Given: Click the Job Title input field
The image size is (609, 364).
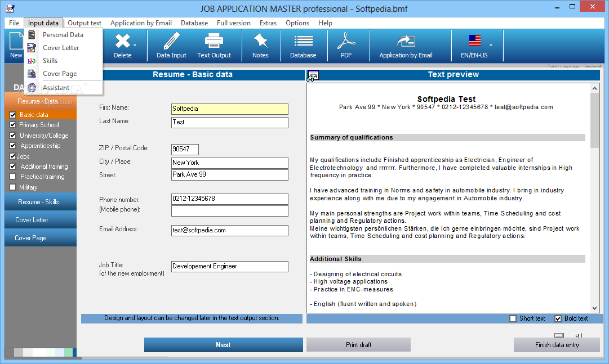Looking at the screenshot, I should tap(229, 267).
